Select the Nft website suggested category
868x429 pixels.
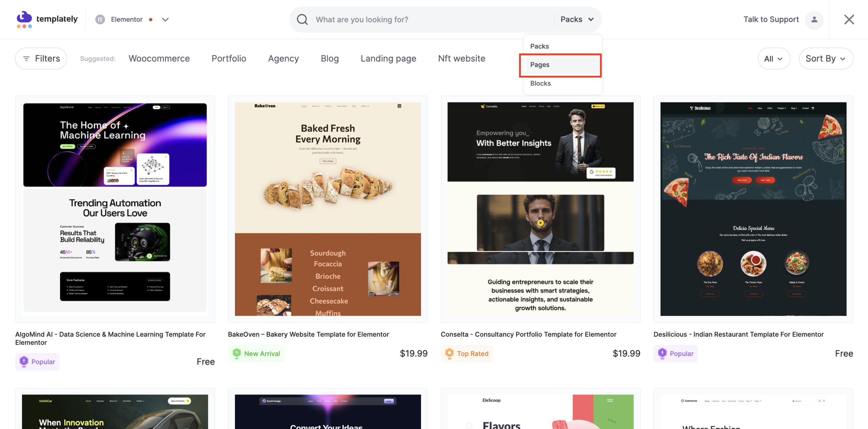click(461, 58)
